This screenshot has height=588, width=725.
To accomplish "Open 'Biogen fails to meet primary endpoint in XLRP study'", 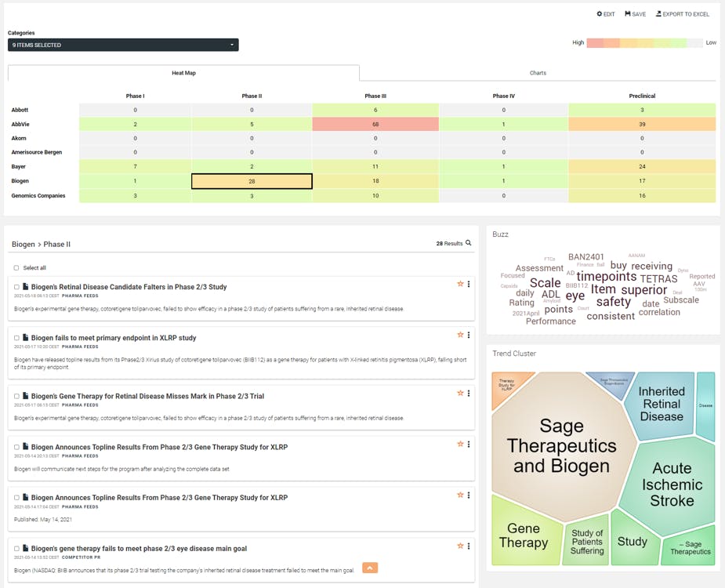I will point(114,338).
